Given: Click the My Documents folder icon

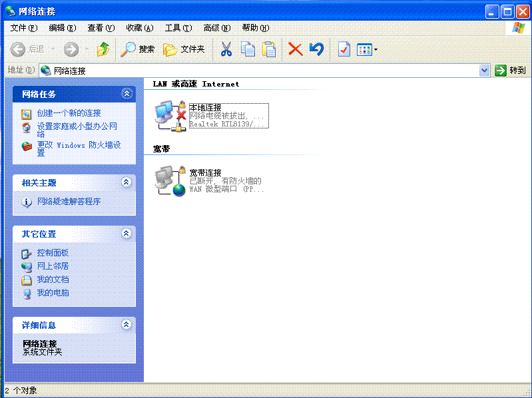Looking at the screenshot, I should pyautogui.click(x=27, y=280).
